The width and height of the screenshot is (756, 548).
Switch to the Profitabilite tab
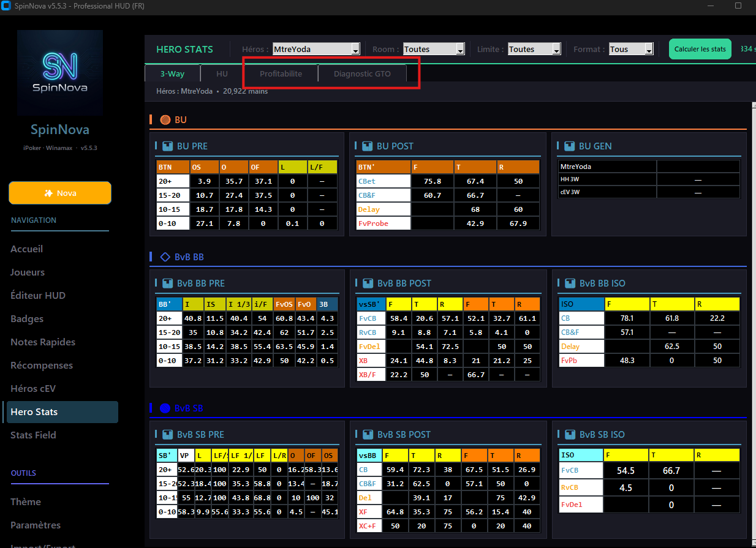click(281, 73)
